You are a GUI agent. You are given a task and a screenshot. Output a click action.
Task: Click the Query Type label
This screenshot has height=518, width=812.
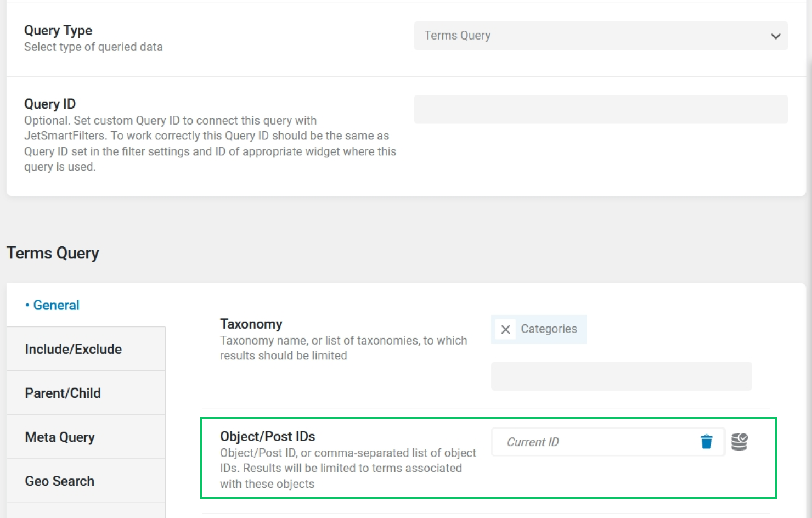pos(58,30)
